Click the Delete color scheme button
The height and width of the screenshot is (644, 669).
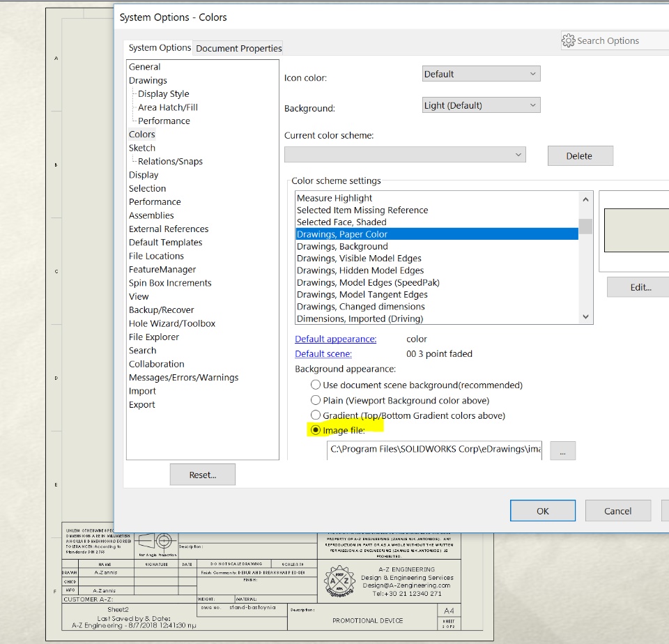click(580, 155)
